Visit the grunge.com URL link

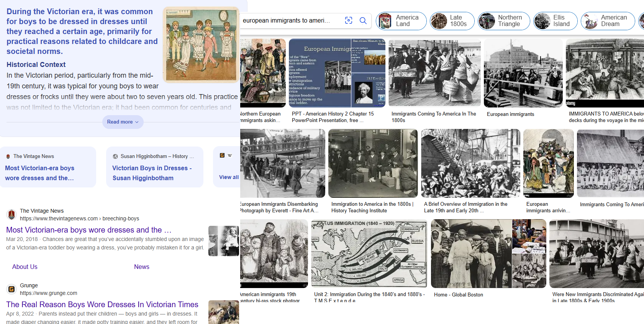click(49, 293)
